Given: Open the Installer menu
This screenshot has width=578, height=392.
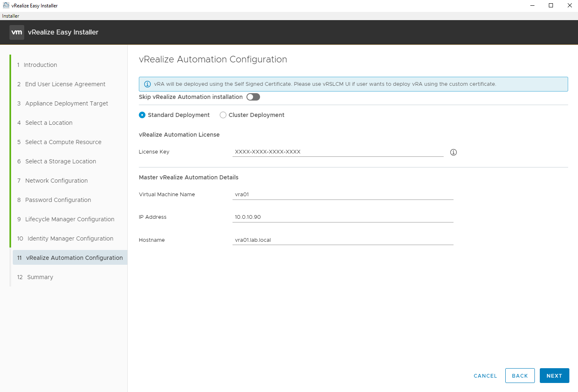Looking at the screenshot, I should tap(11, 16).
